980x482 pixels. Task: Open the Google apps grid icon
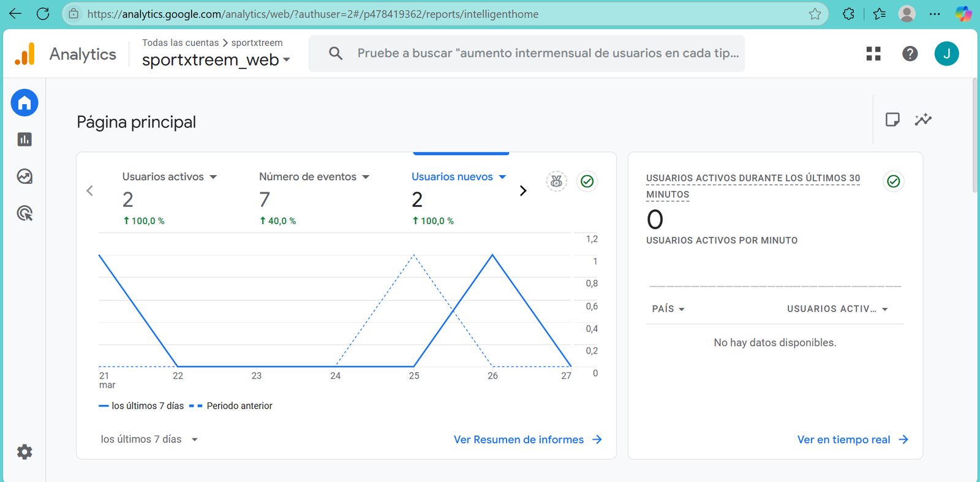click(x=873, y=54)
